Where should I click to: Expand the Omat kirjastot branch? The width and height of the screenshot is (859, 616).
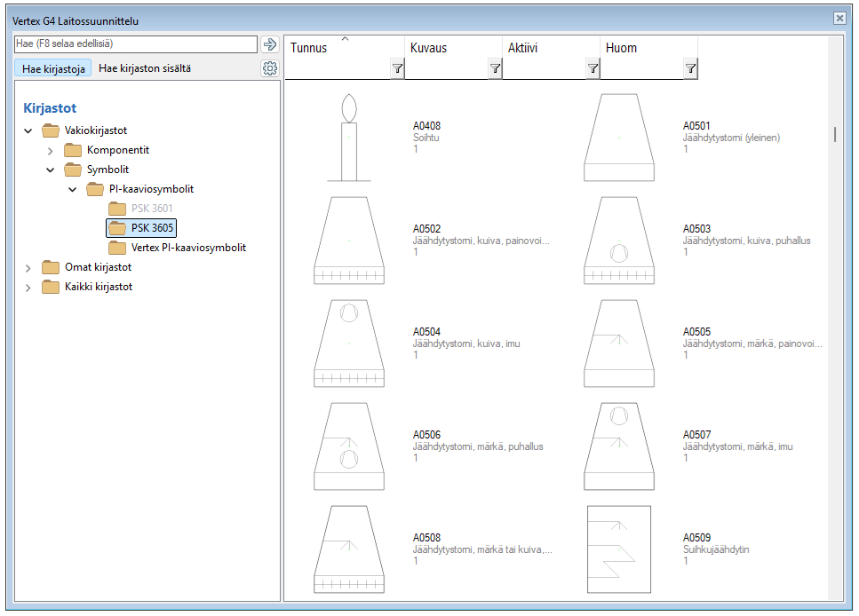[27, 267]
